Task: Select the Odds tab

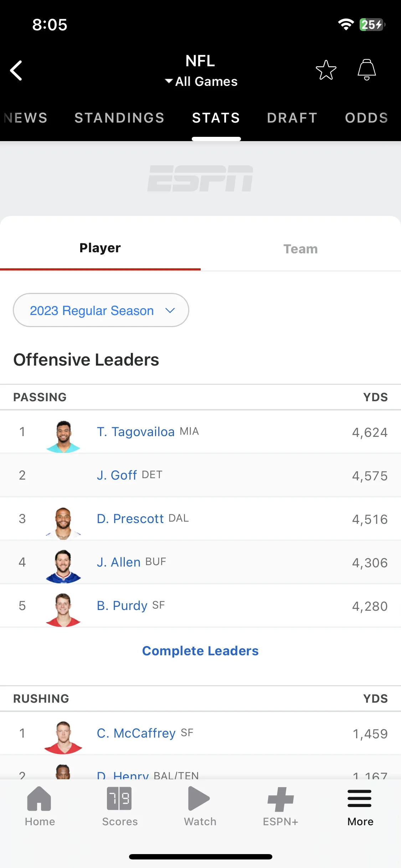Action: (x=366, y=118)
